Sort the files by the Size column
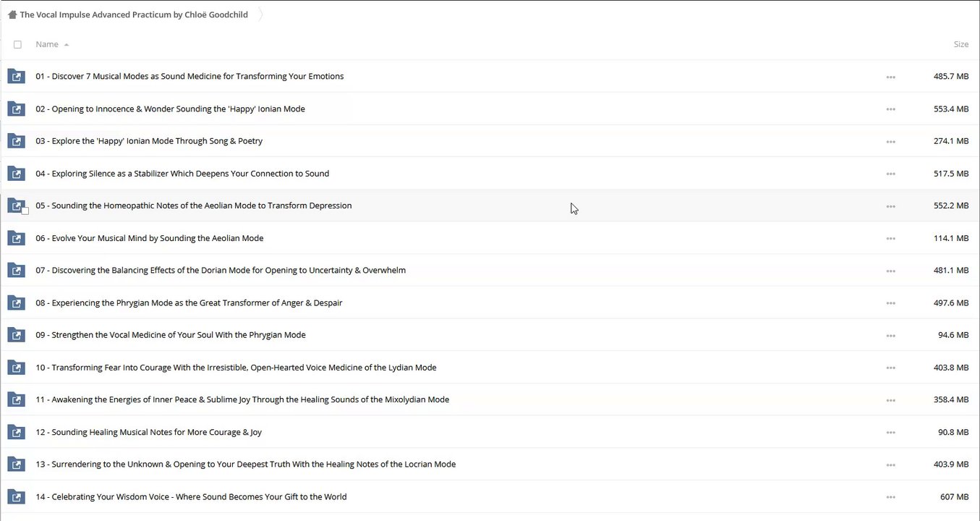This screenshot has width=980, height=521. 960,45
